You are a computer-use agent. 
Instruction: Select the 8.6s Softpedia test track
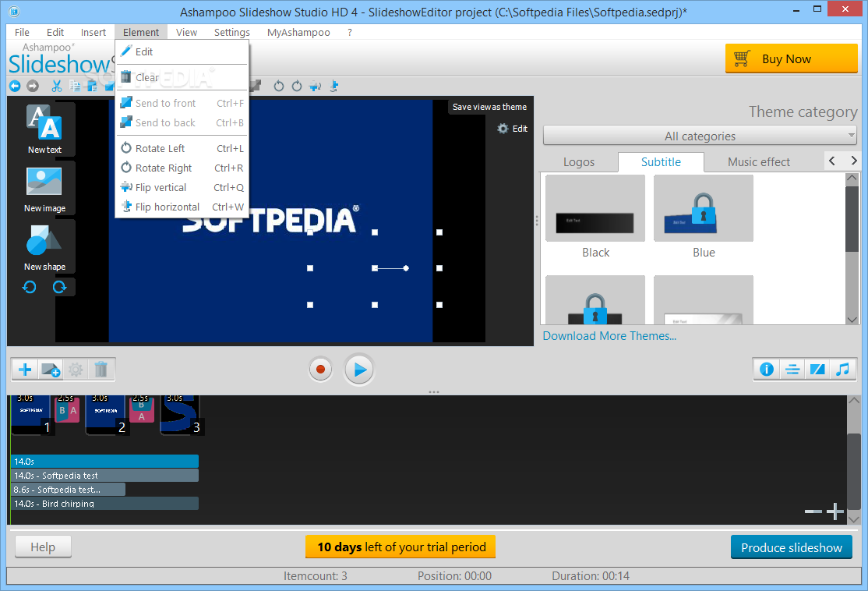pos(68,490)
